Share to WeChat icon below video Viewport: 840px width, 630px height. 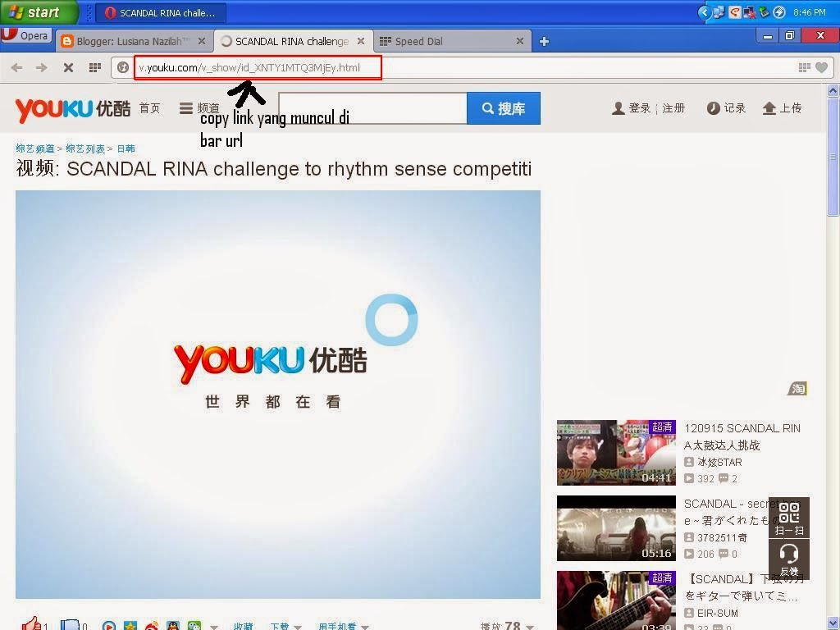tap(194, 626)
